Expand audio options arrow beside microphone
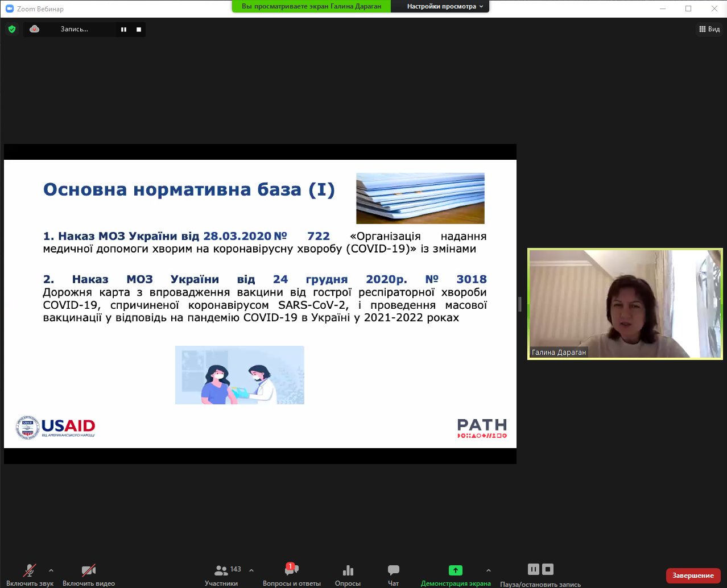This screenshot has height=588, width=727. 51,570
